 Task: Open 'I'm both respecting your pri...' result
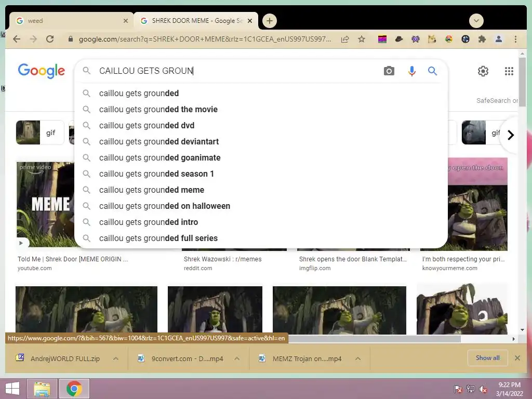(x=463, y=259)
